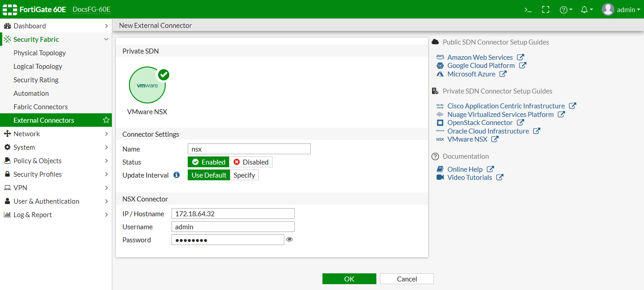Collapse the Security Fabric menu

pos(56,39)
